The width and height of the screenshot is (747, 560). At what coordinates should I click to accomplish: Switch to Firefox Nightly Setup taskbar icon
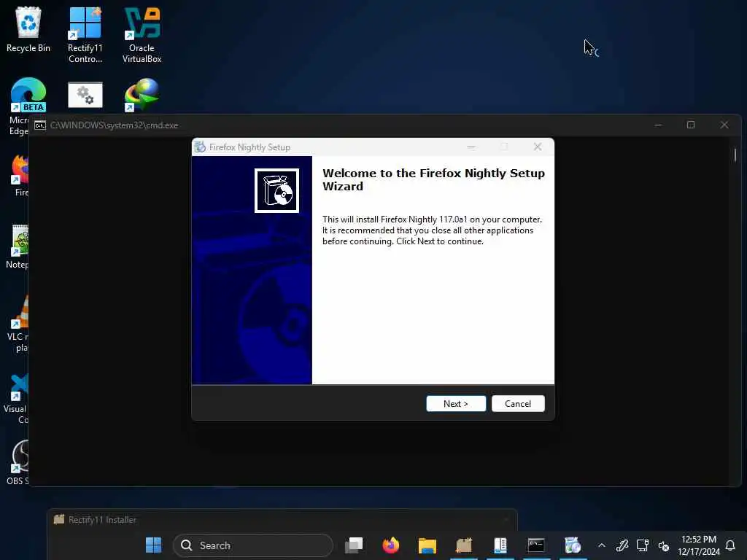coord(573,545)
